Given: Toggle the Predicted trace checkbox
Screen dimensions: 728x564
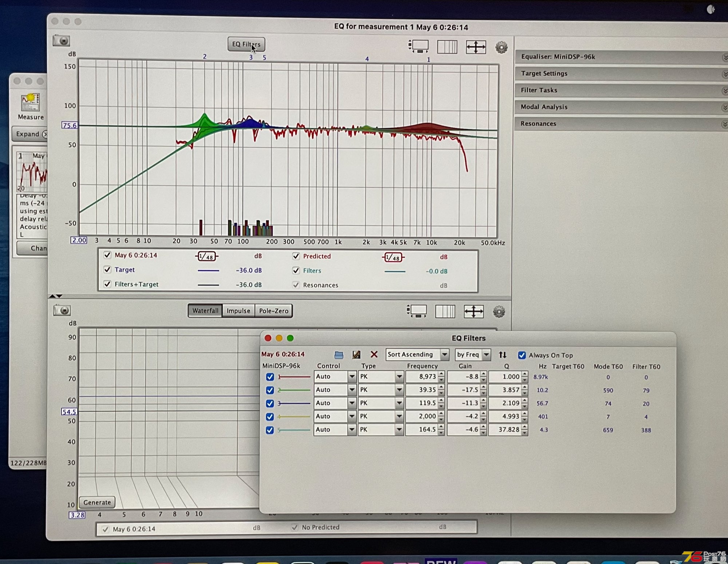Looking at the screenshot, I should [x=296, y=256].
